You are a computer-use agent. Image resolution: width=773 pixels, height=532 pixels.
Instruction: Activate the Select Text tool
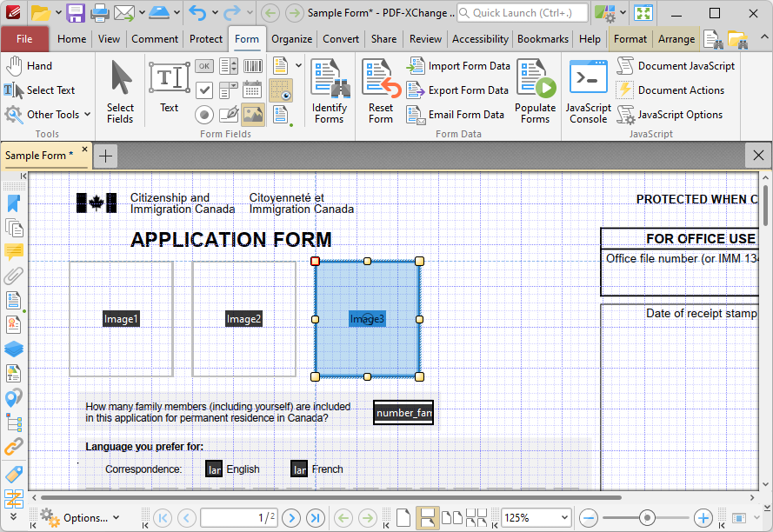[x=39, y=90]
